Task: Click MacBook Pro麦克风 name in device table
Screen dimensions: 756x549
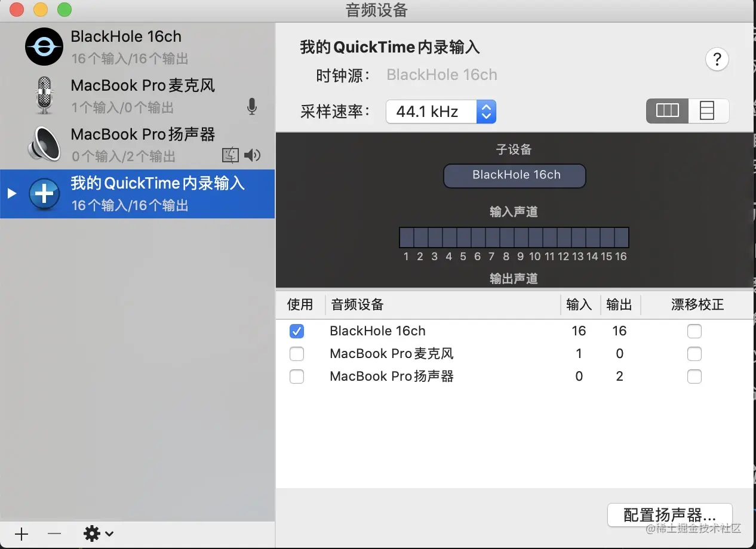Action: [x=392, y=354]
